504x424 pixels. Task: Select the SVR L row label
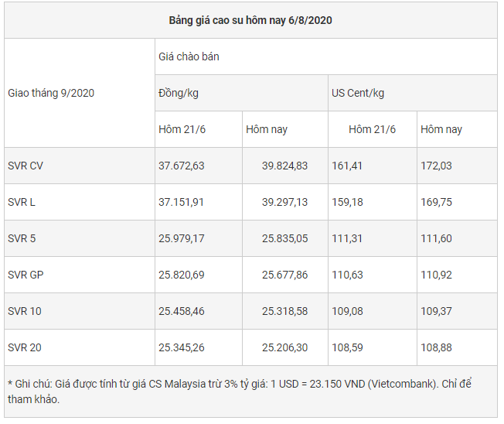click(22, 202)
